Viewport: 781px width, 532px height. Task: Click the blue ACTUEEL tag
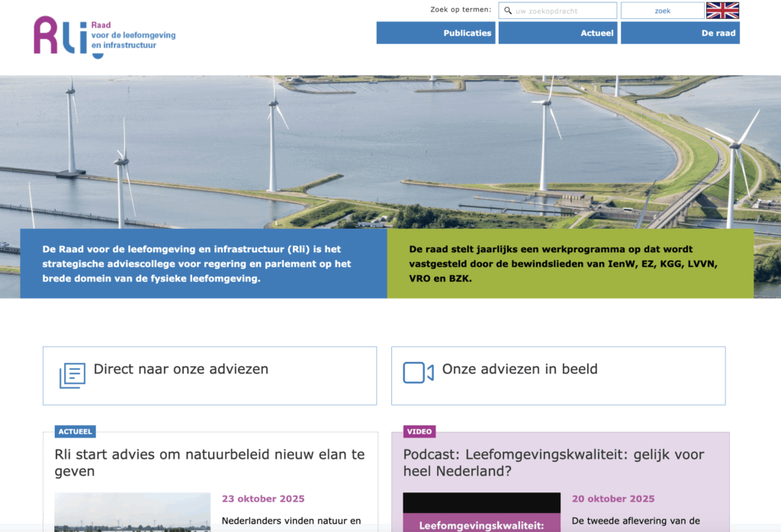pyautogui.click(x=75, y=431)
